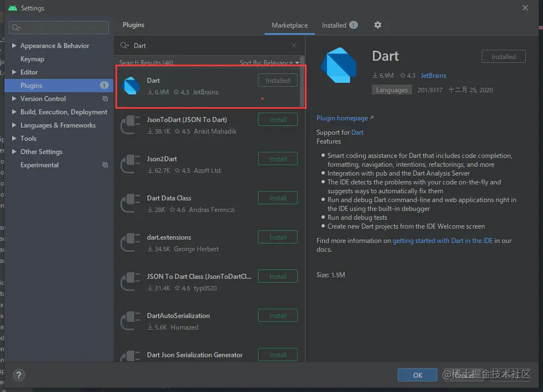Select the Dart Data Class plugin title
The height and width of the screenshot is (392, 543).
169,198
